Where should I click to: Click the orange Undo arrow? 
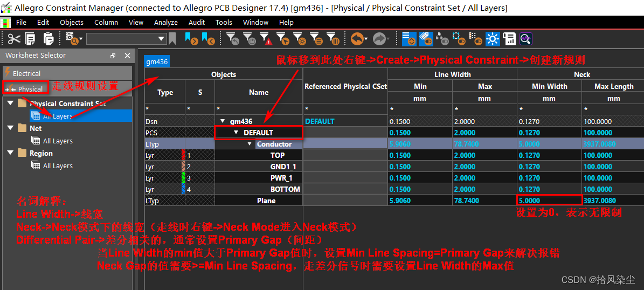(x=357, y=39)
